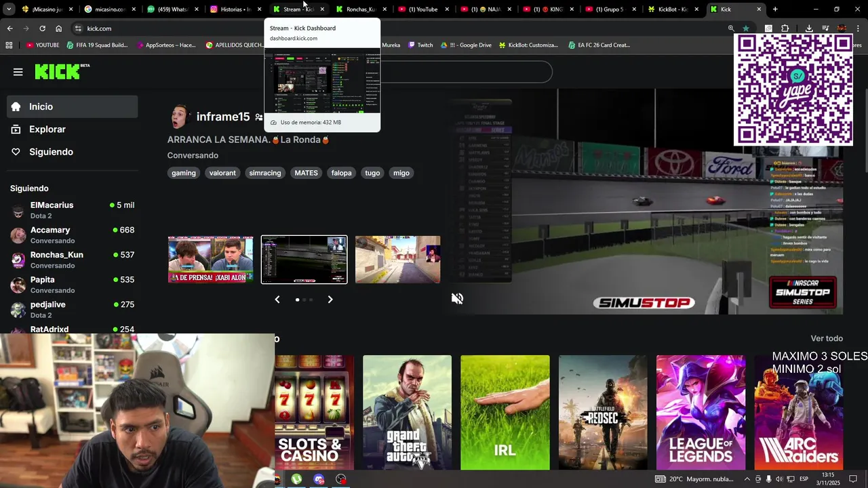Viewport: 868px width, 488px height.
Task: Select the valorant tag
Action: pos(222,173)
